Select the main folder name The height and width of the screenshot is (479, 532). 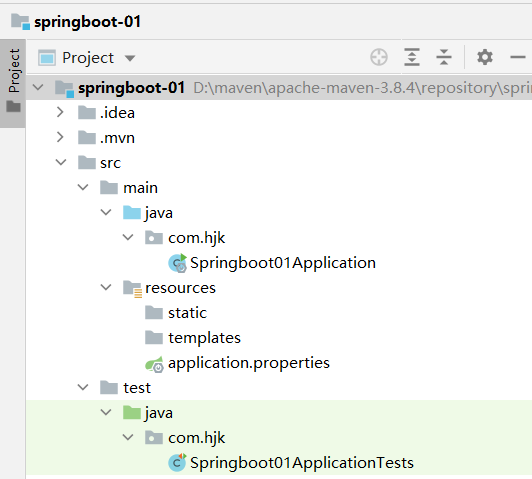[x=140, y=188]
